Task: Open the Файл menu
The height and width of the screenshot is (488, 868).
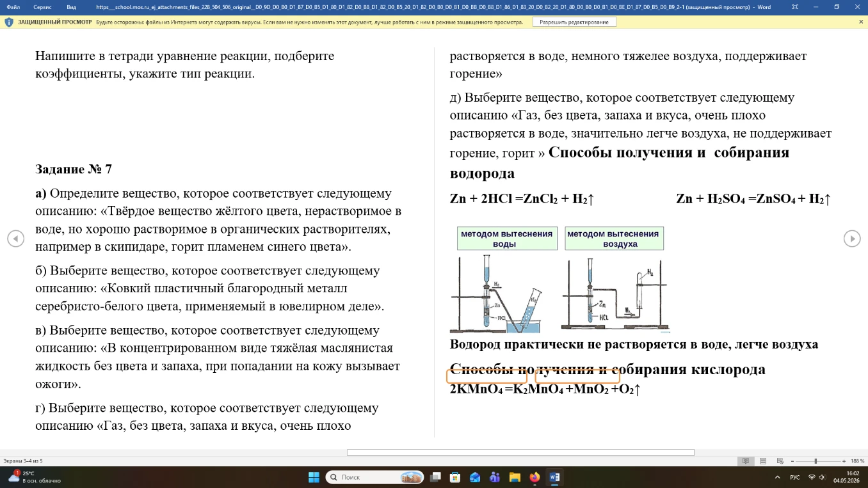Action: pos(13,7)
